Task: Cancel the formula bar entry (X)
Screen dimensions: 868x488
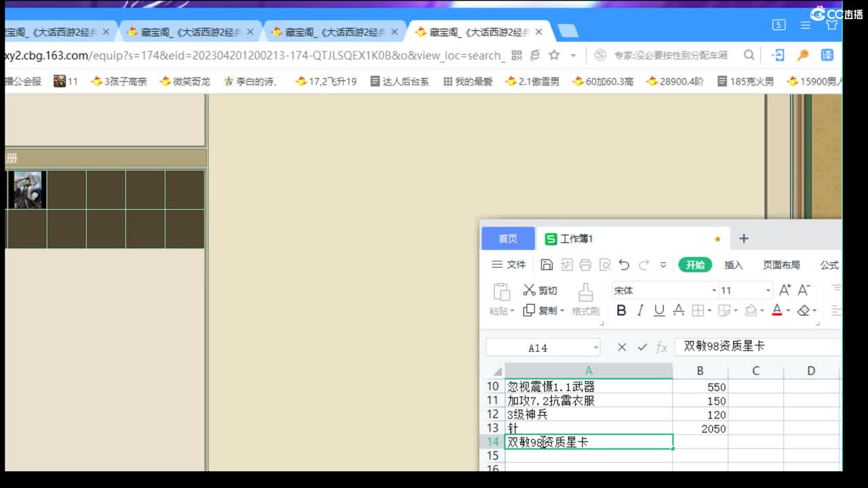Action: (622, 347)
